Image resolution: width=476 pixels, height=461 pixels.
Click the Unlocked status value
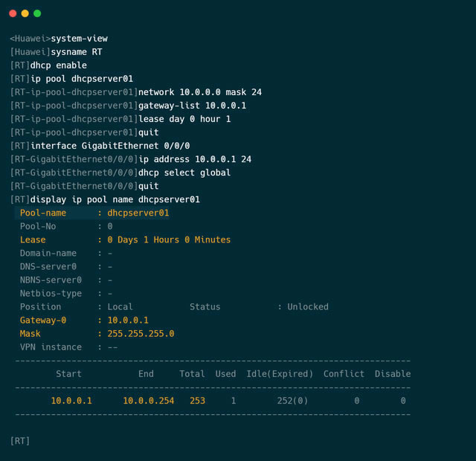308,306
